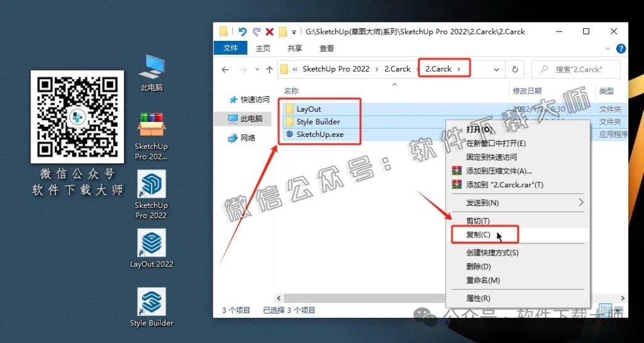Choose 固定到快速访问 in context menu

[x=492, y=157]
